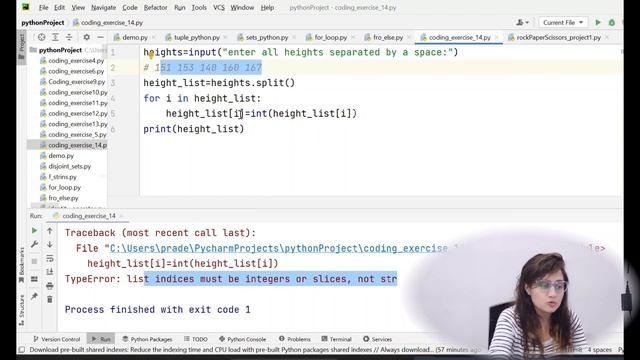Stop process square icon in Run panel
Viewport: 640px width, 360px height.
pos(34,261)
